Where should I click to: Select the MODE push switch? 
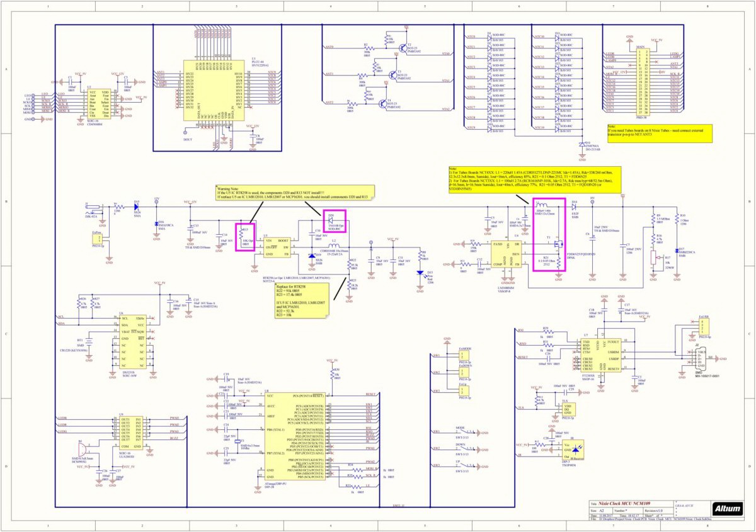click(x=465, y=433)
